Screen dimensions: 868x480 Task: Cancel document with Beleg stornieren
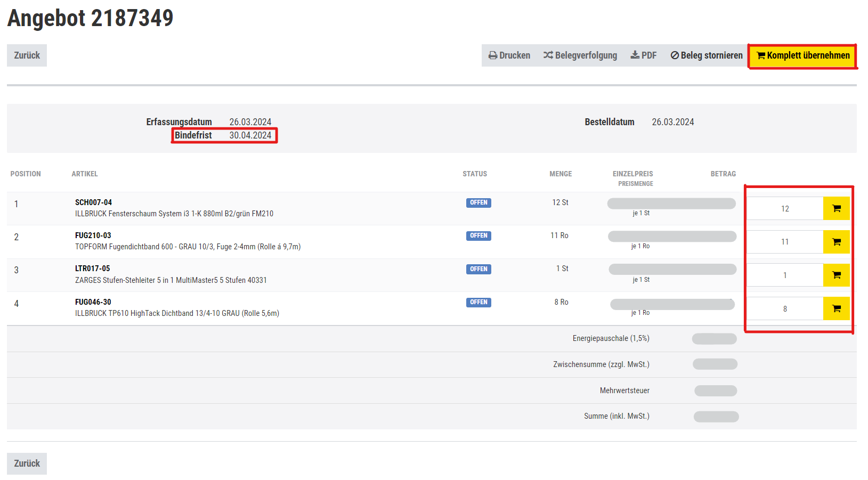pyautogui.click(x=706, y=55)
